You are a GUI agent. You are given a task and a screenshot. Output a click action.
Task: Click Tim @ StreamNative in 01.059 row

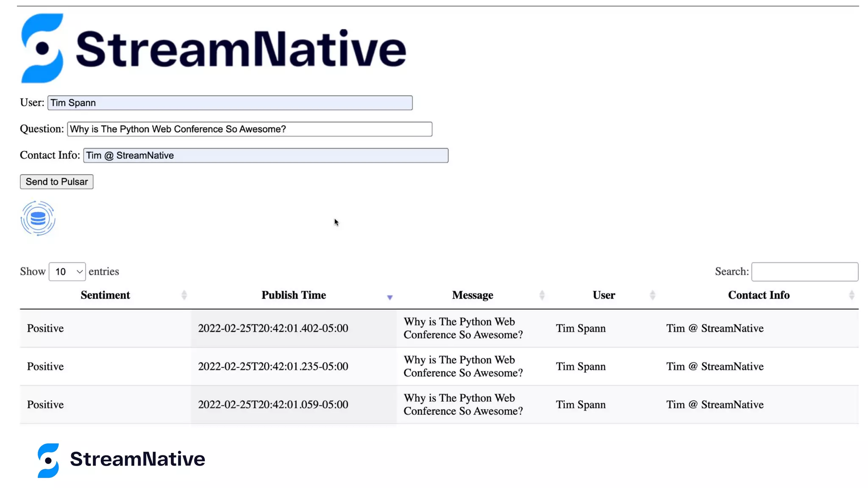[x=715, y=405]
